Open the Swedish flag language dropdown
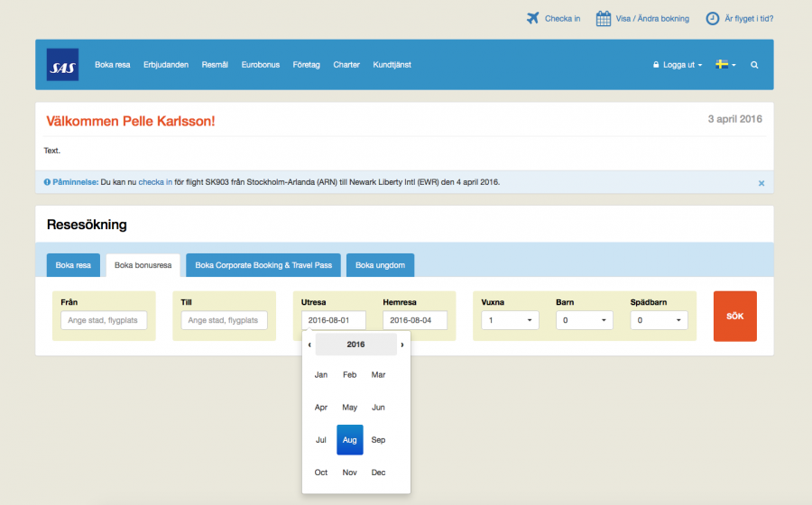The image size is (812, 505). (725, 65)
